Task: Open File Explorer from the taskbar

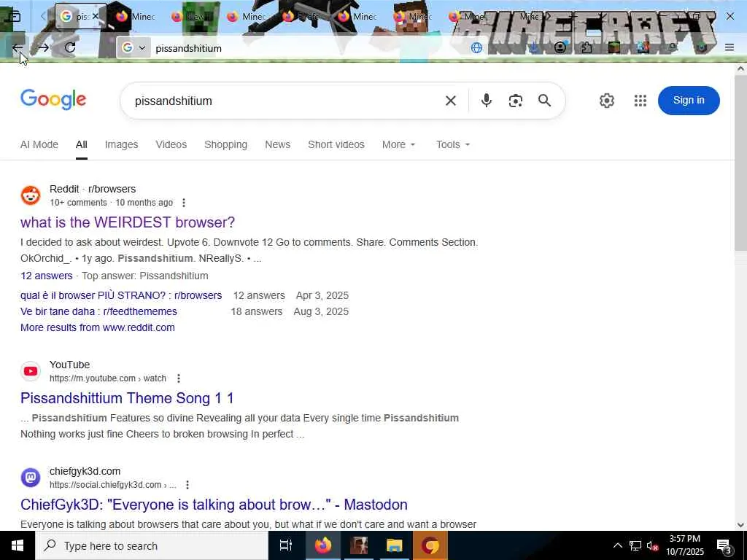Action: (x=394, y=545)
